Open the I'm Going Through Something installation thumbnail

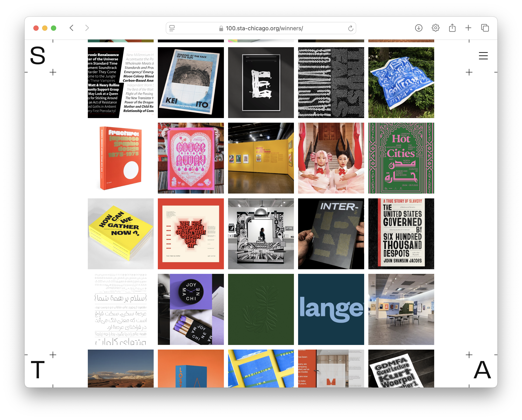pyautogui.click(x=261, y=234)
